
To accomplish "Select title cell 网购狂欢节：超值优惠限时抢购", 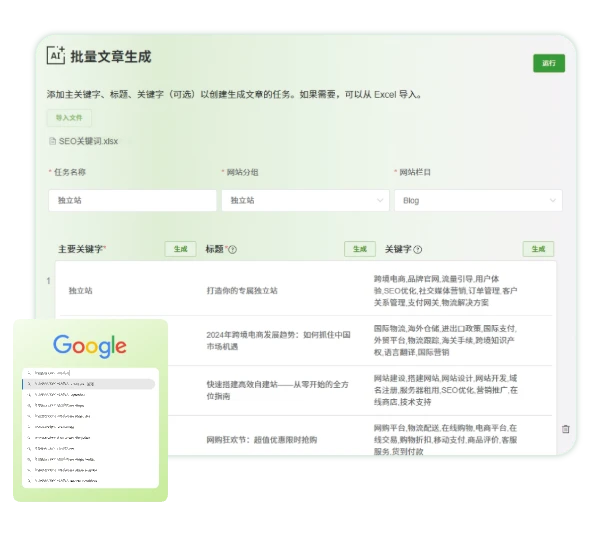I will point(262,440).
